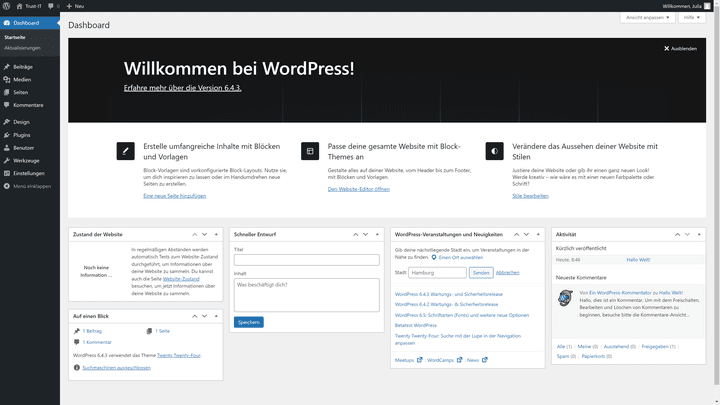Viewport: 720px width, 405px height.
Task: Move Zustand der Website widget up
Action: click(195, 235)
